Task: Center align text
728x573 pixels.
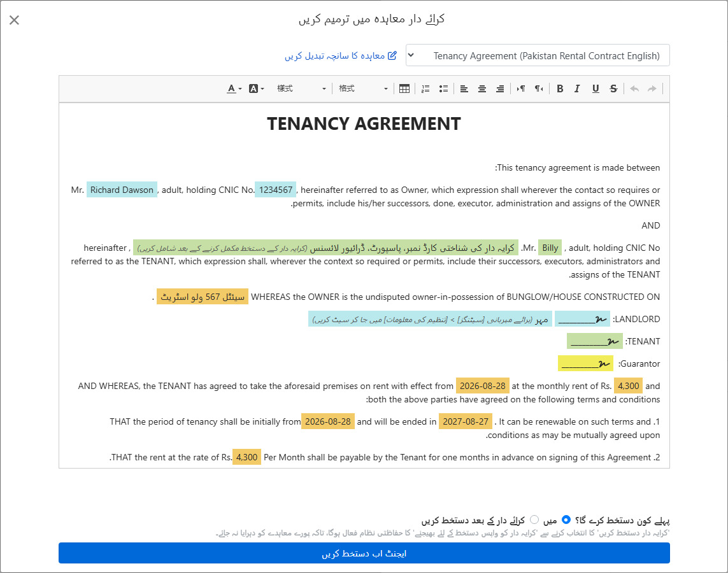Action: 482,88
